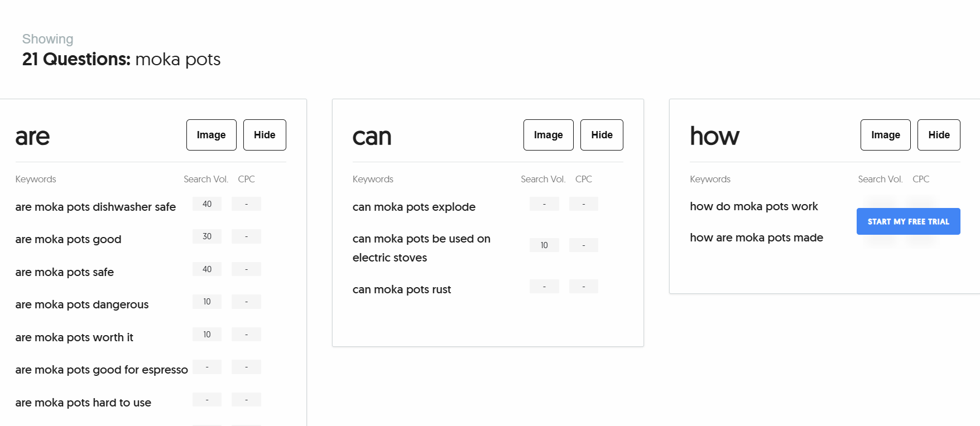Select 'how do moka pots work' keyword
This screenshot has width=980, height=426.
click(753, 206)
